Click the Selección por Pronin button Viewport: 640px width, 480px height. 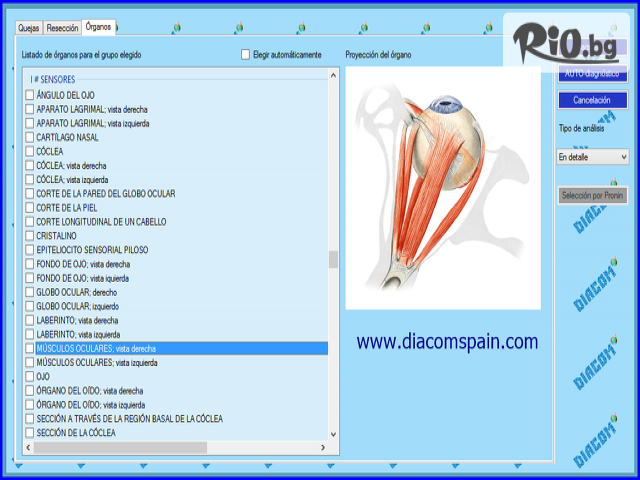(592, 196)
